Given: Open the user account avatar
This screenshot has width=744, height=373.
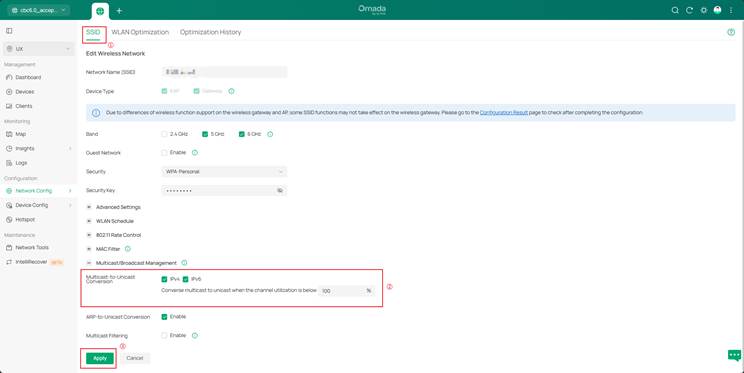Looking at the screenshot, I should point(717,10).
